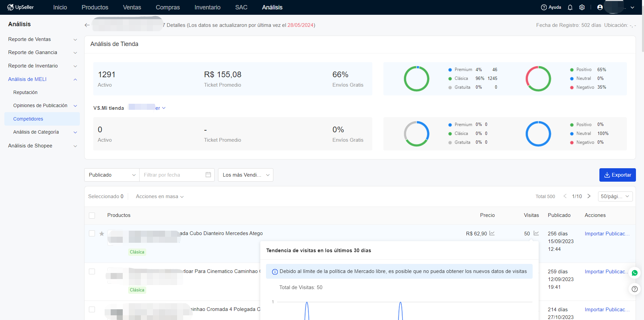Click visits trend chart icon beside 50
Image resolution: width=644 pixels, height=320 pixels.
pyautogui.click(x=536, y=233)
